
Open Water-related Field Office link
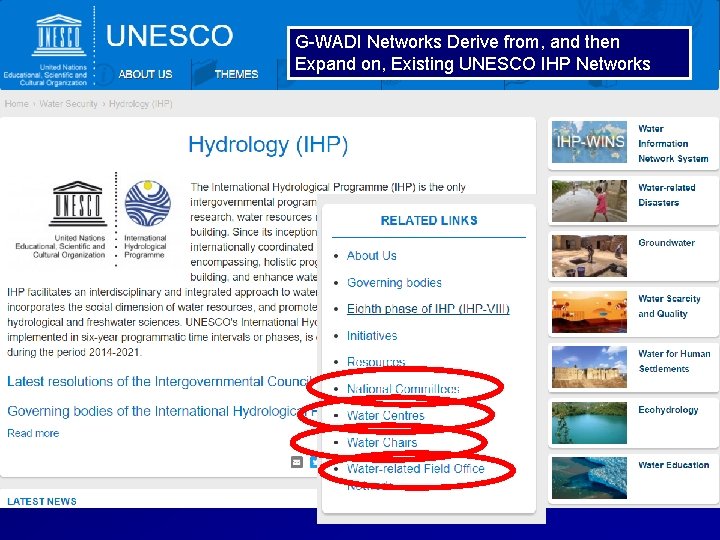(416, 469)
